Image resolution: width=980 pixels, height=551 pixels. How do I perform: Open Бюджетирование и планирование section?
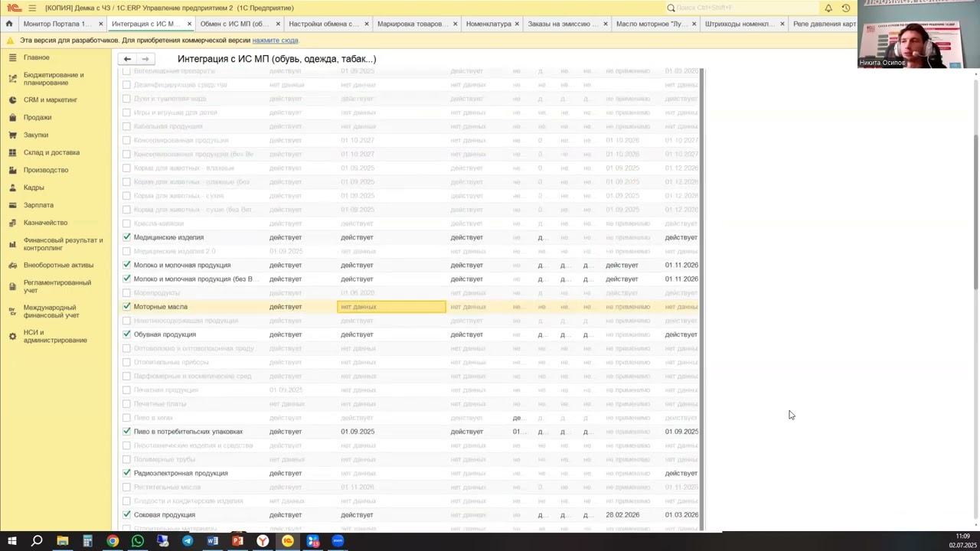coord(54,79)
